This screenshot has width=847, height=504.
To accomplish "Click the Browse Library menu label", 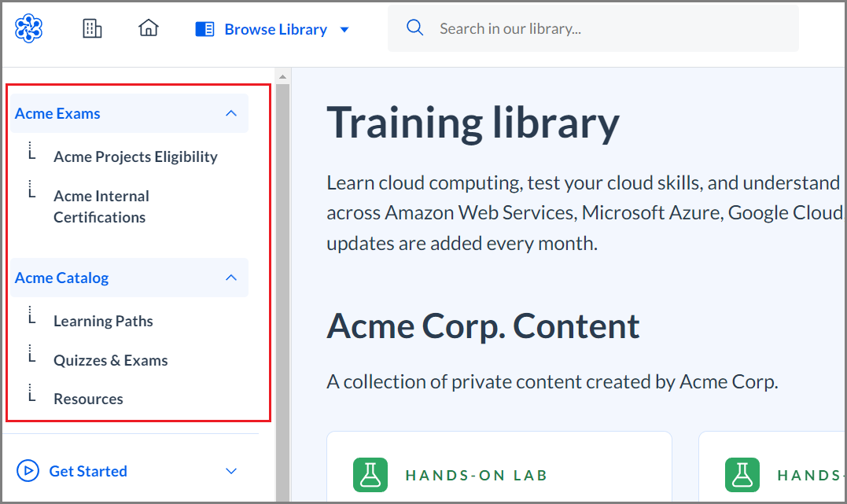I will click(x=275, y=29).
